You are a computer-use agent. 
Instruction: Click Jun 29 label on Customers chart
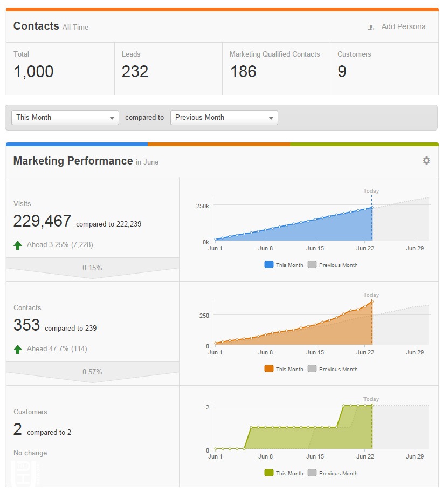415,456
